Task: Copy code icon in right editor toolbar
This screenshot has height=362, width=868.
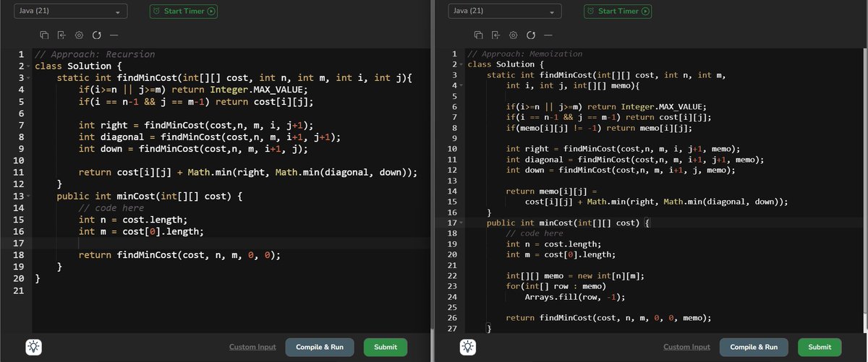Action: tap(478, 35)
